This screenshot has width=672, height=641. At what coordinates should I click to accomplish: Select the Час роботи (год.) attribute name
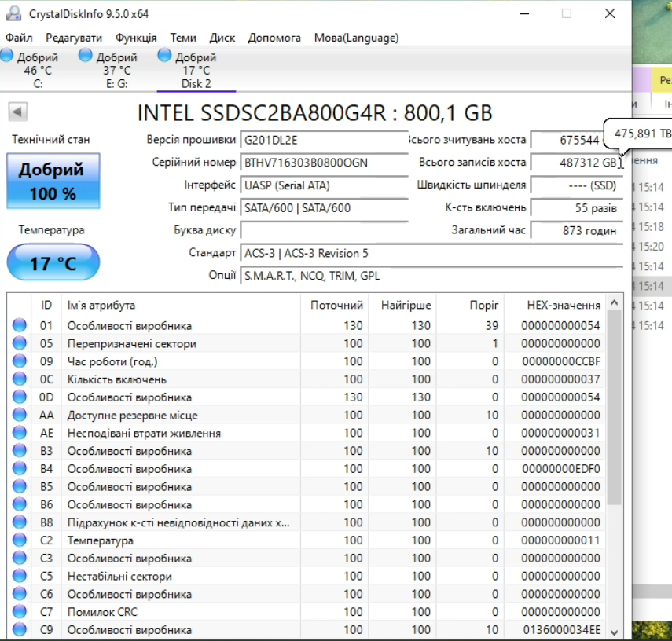pyautogui.click(x=112, y=361)
